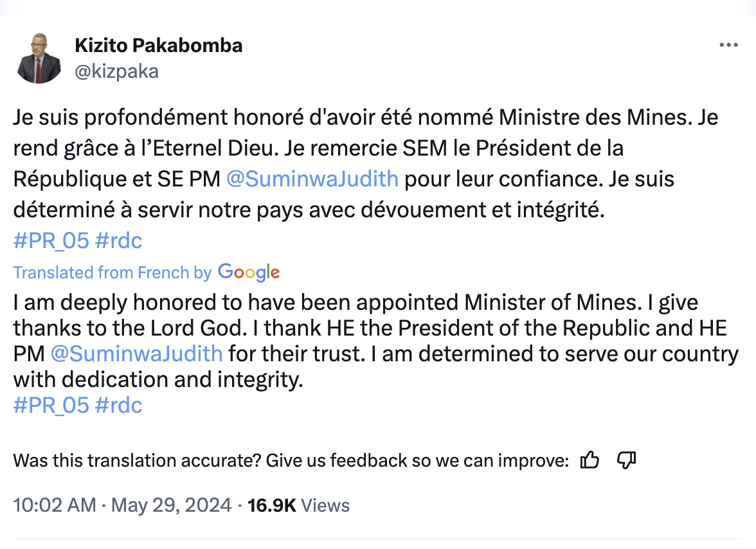
Task: Open the @kizpaka handle link
Action: click(x=116, y=71)
